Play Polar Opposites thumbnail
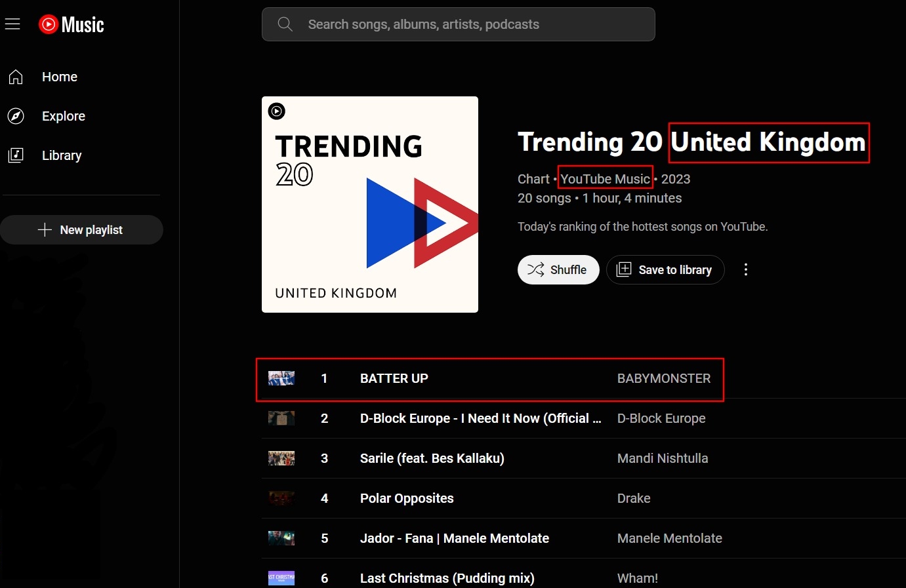 pos(281,498)
